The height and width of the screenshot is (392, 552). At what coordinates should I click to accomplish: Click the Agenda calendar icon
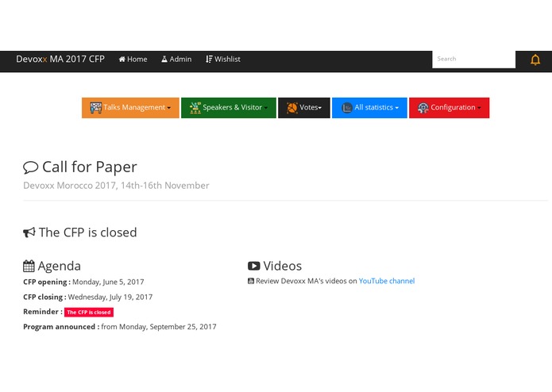tap(29, 266)
